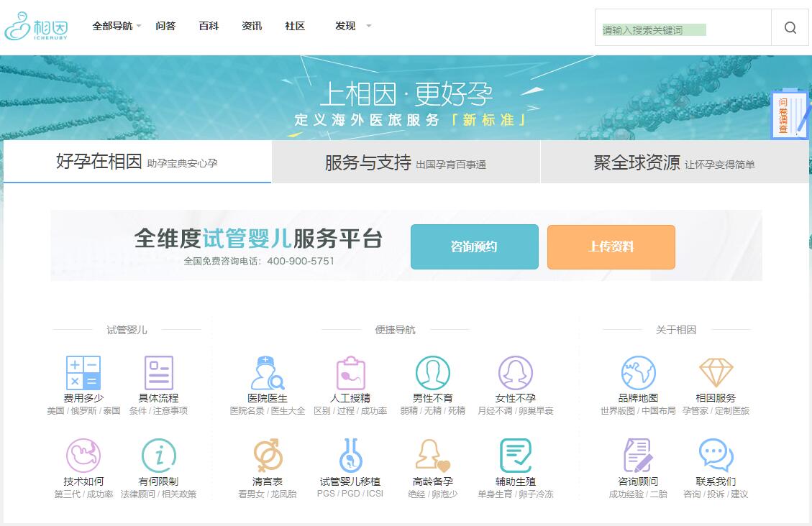Open the 品牌地图 globe icon

click(638, 373)
